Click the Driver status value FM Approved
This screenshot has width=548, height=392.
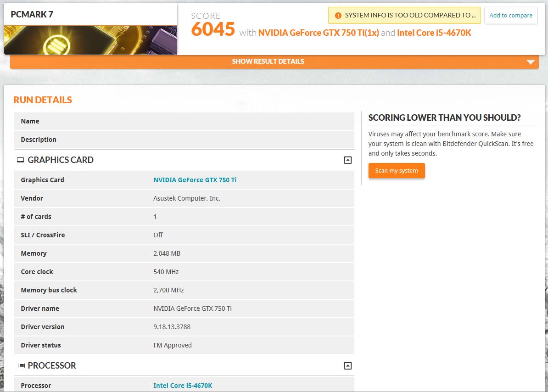pos(172,345)
